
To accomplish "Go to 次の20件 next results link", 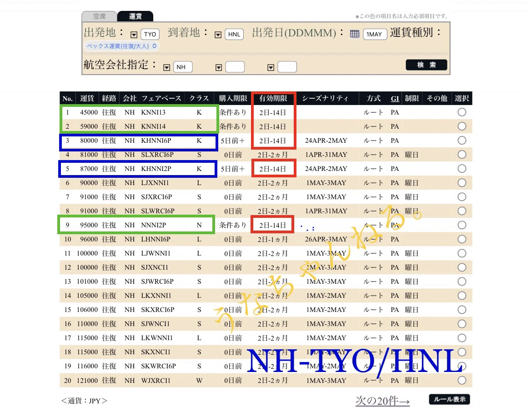I will pyautogui.click(x=383, y=401).
